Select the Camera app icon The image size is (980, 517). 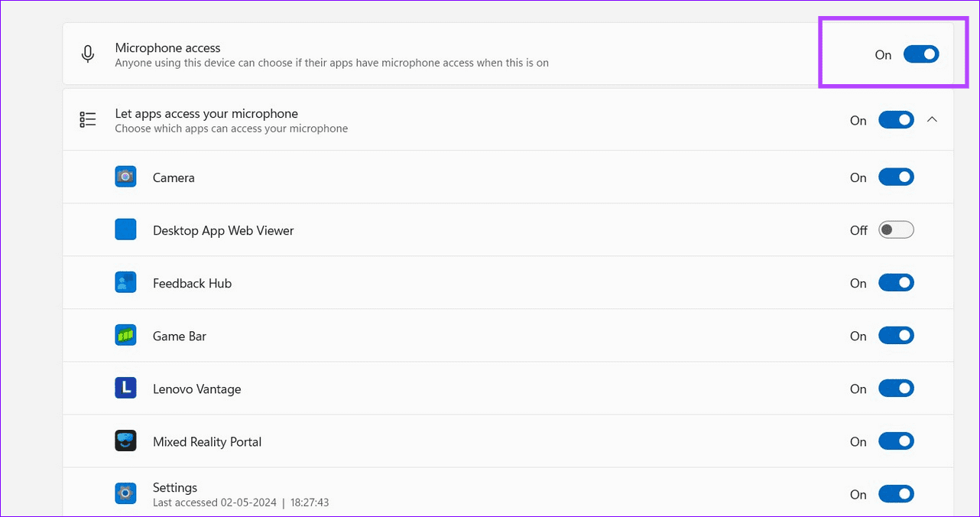point(125,176)
